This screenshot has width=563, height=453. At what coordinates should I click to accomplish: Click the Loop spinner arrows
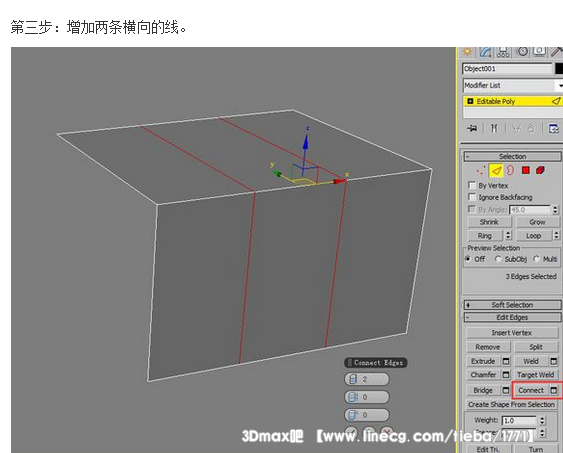[x=556, y=236]
